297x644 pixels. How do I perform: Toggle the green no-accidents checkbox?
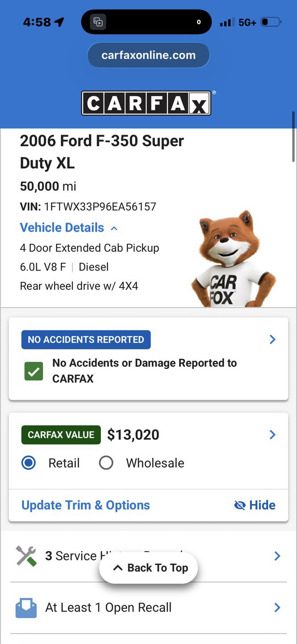[x=34, y=371]
